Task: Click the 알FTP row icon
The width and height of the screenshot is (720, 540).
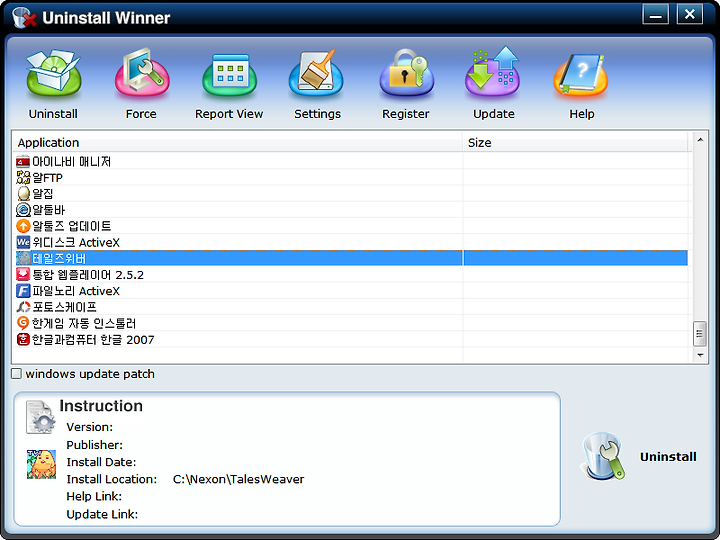Action: (x=23, y=178)
